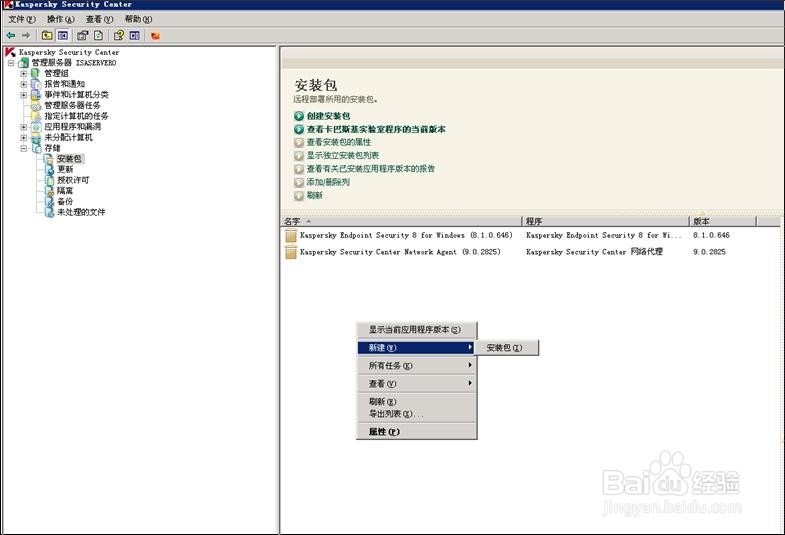Open the 查看 submenu in the context menu
The height and width of the screenshot is (535, 785).
click(417, 384)
